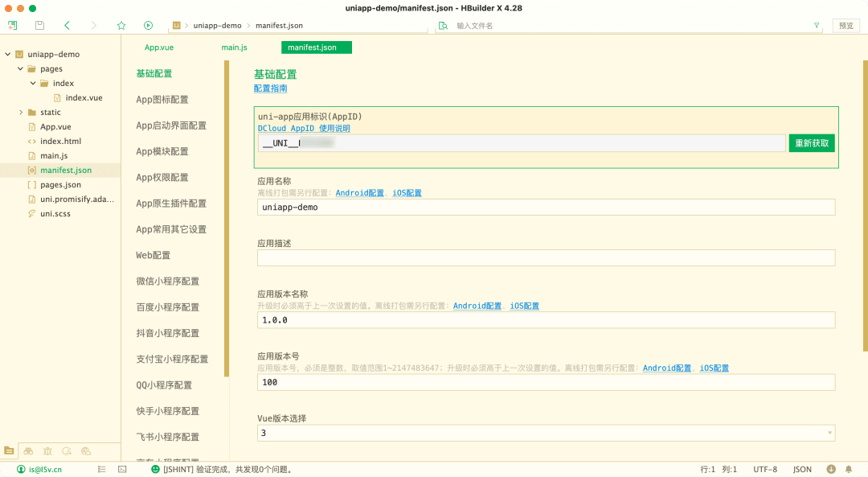Click the sync refresh icon at sidebar bottom
Viewport: 868px width, 477px height.
coord(67,451)
